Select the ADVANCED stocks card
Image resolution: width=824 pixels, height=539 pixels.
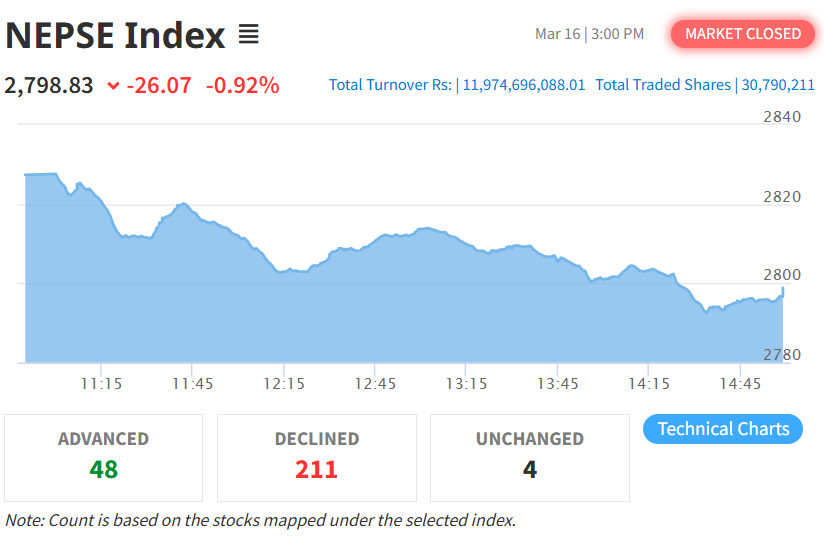tap(103, 457)
